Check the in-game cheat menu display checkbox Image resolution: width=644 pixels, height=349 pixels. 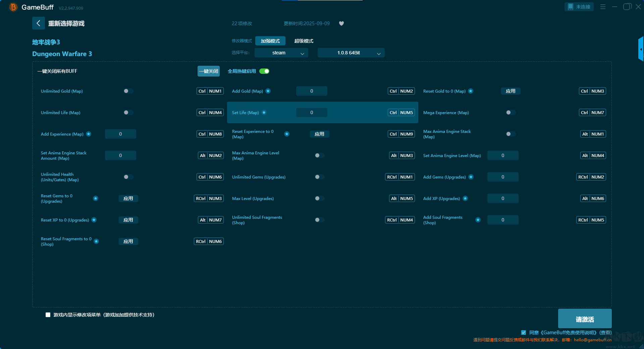coord(48,315)
